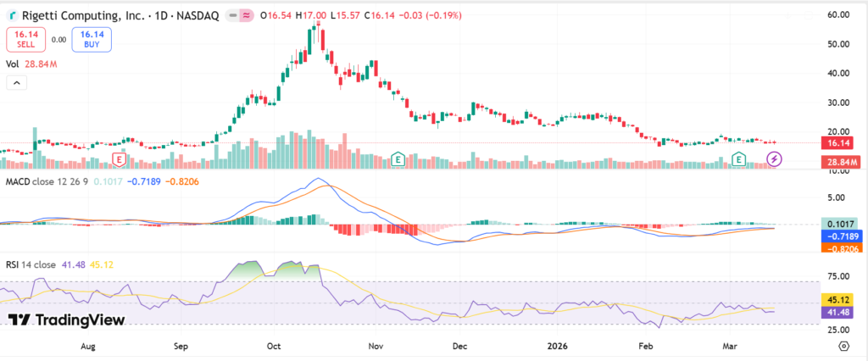Click the Vol 28.84M volume legend
The image size is (868, 361).
[x=30, y=64]
